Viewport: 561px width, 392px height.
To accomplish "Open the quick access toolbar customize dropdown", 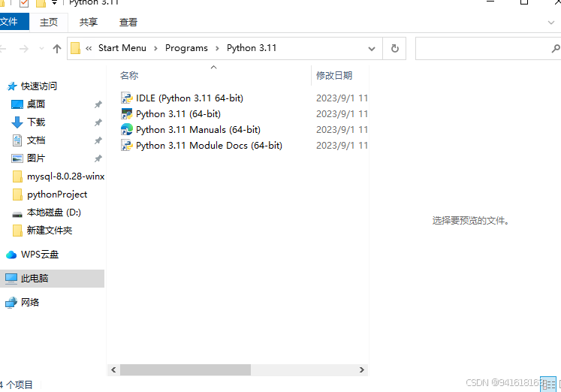I will point(54,3).
